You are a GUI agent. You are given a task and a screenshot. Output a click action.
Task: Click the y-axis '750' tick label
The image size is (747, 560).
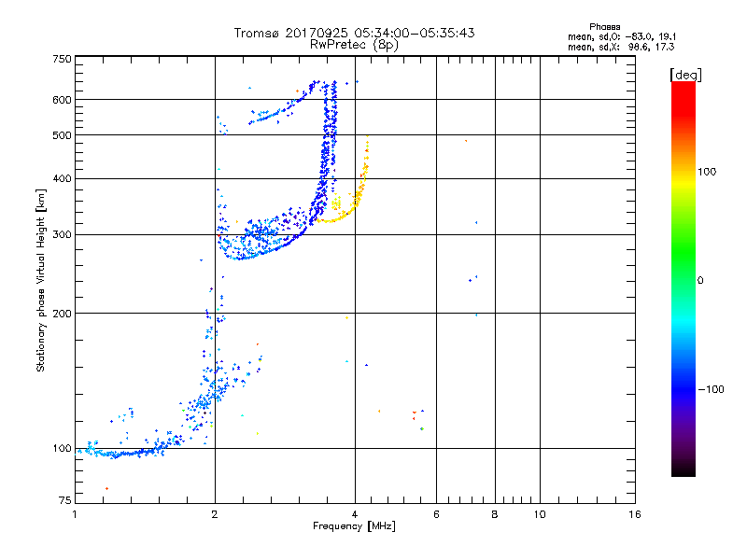pos(62,59)
